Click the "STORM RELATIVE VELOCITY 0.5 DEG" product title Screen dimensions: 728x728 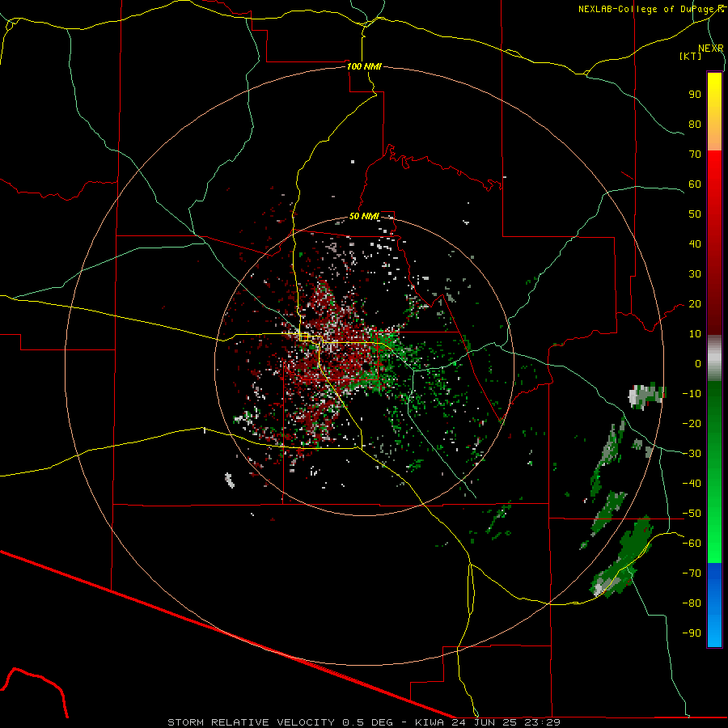(280, 722)
